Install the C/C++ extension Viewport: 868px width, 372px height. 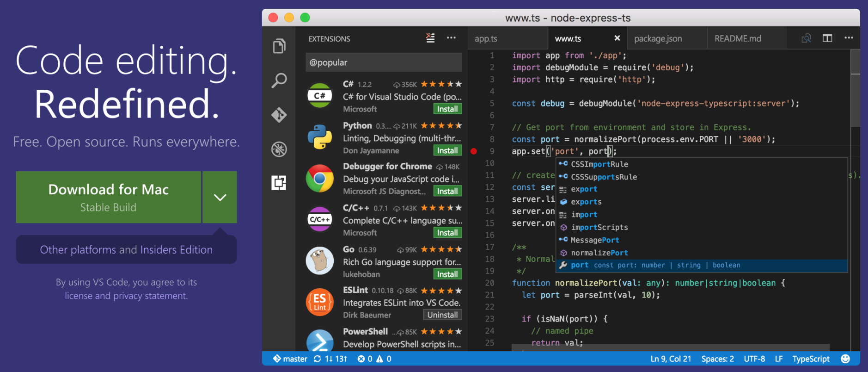(447, 233)
